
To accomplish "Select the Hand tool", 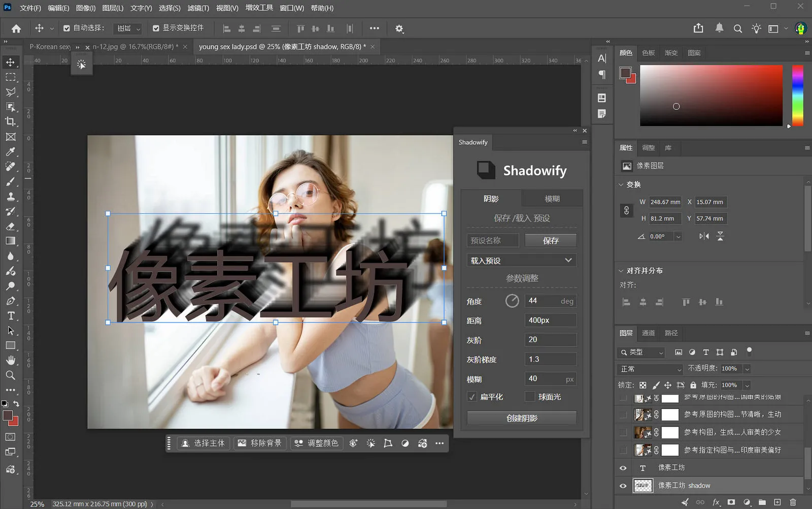I will (x=11, y=360).
